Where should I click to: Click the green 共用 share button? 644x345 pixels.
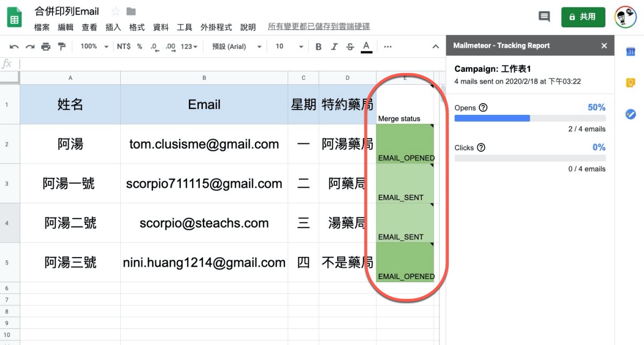(x=583, y=17)
